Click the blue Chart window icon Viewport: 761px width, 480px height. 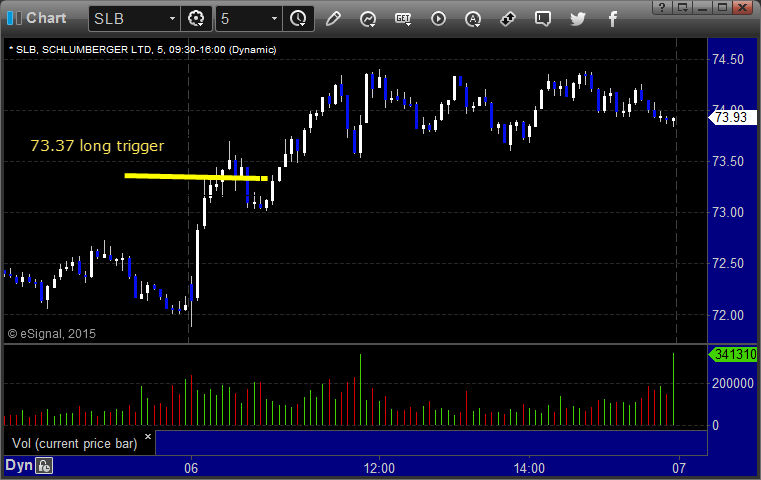(x=14, y=18)
